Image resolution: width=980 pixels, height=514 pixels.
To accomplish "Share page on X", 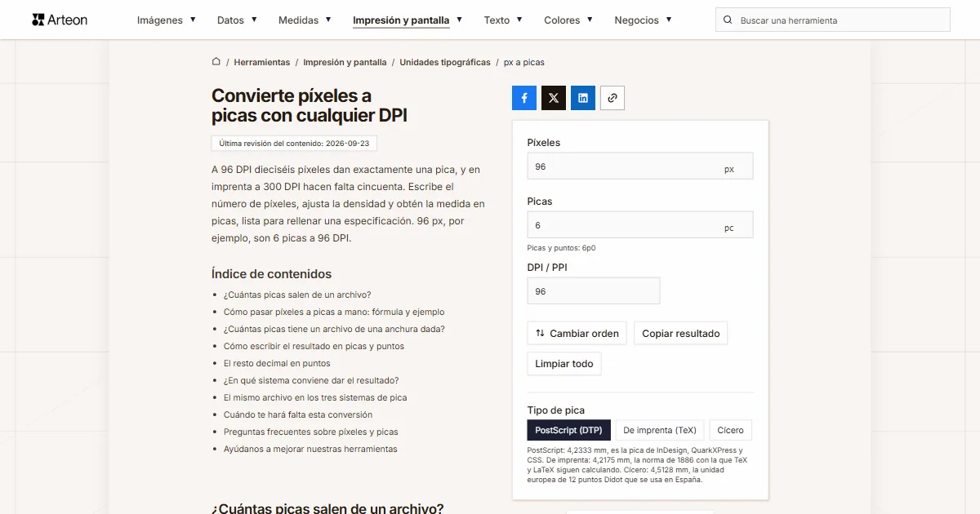I will [x=554, y=98].
